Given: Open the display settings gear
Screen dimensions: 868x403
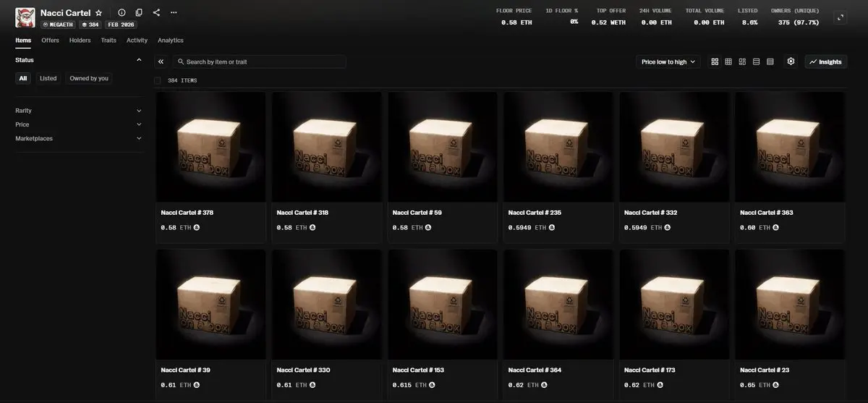Looking at the screenshot, I should pyautogui.click(x=791, y=61).
